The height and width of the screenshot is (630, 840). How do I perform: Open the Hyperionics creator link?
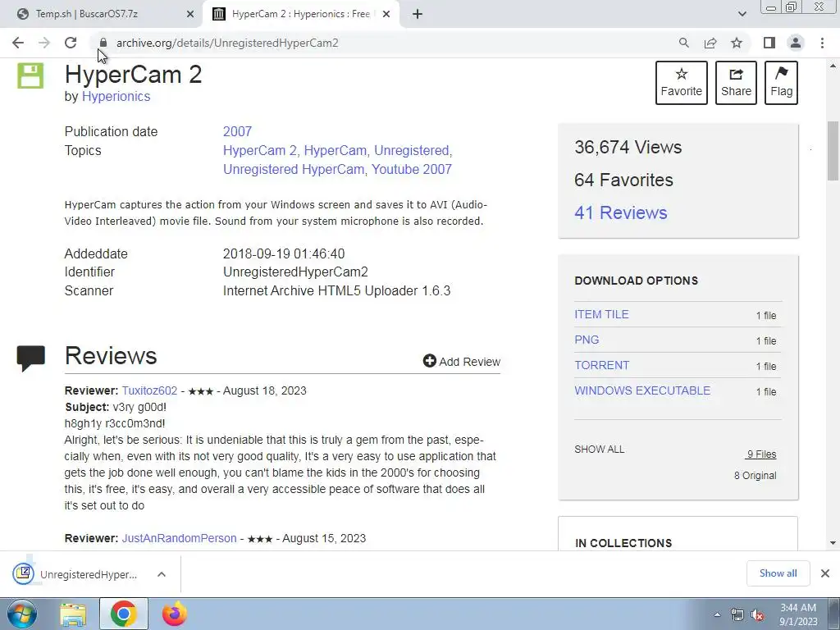pos(116,97)
